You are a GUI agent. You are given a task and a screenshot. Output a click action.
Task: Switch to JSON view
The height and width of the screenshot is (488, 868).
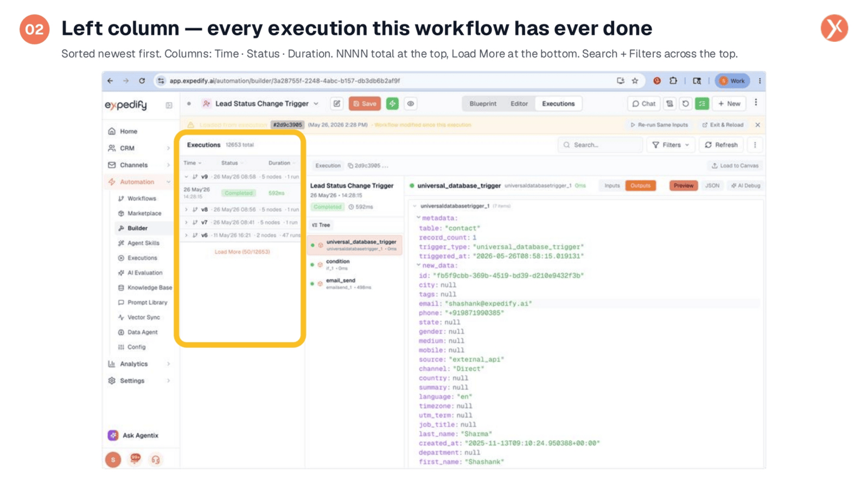click(x=712, y=185)
